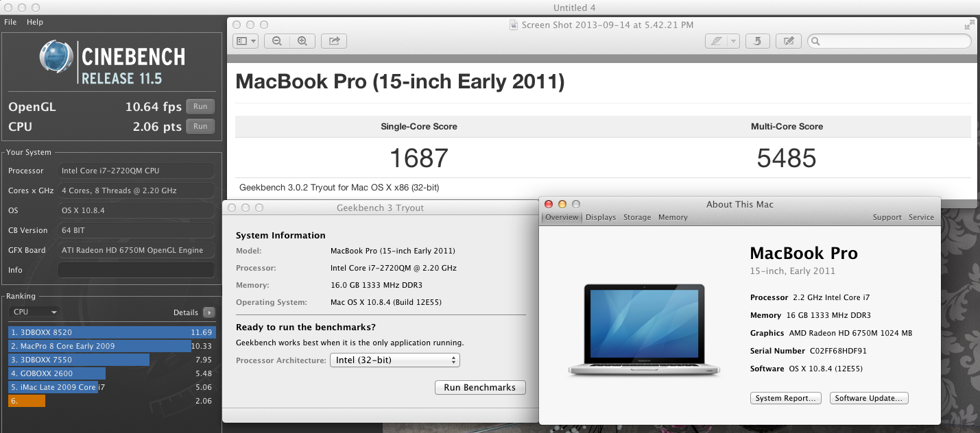This screenshot has width=980, height=433.
Task: Open Cinebench Help menu
Action: click(35, 22)
